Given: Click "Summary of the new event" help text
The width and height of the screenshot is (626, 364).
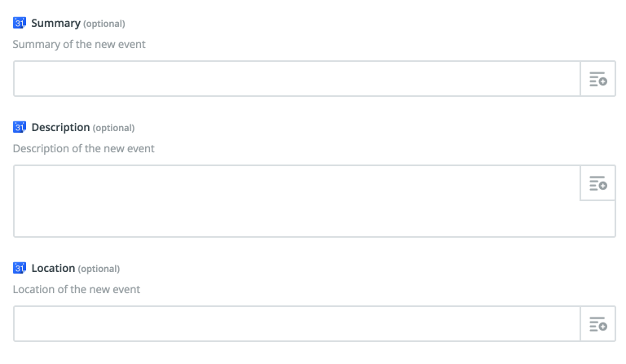Looking at the screenshot, I should pos(79,44).
